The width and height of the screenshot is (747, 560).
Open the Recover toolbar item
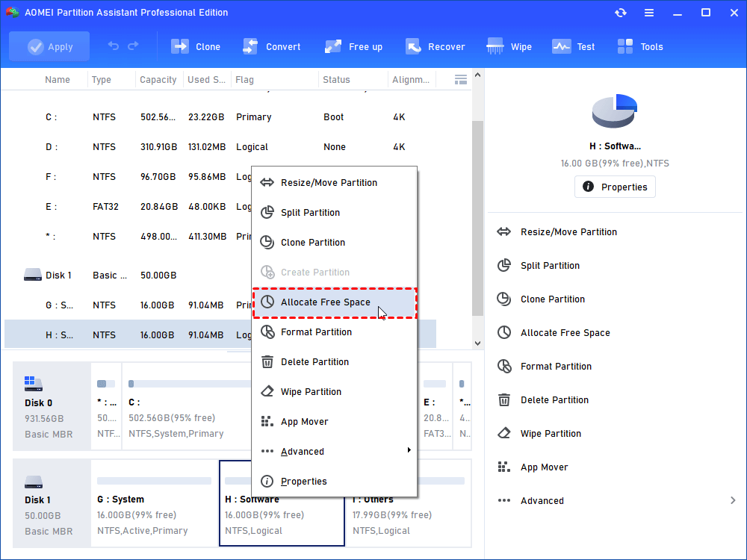435,46
